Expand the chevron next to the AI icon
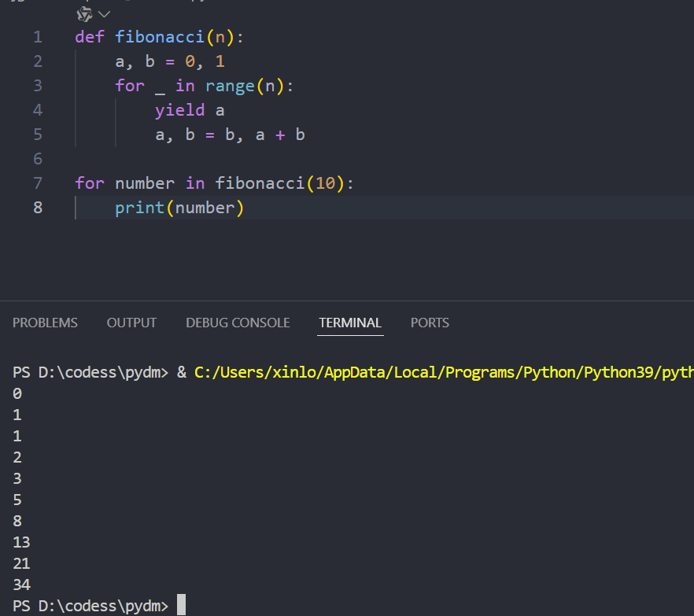The width and height of the screenshot is (694, 616). click(x=104, y=15)
